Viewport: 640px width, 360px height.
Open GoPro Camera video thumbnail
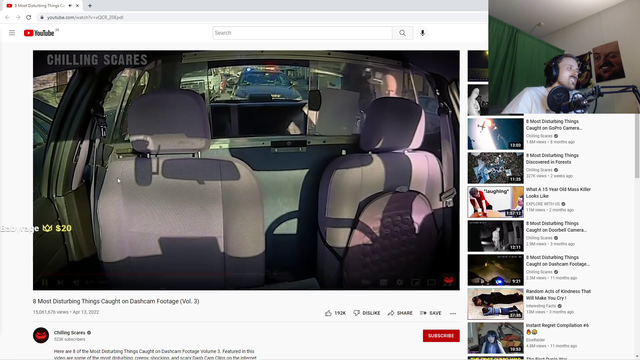[x=496, y=134]
